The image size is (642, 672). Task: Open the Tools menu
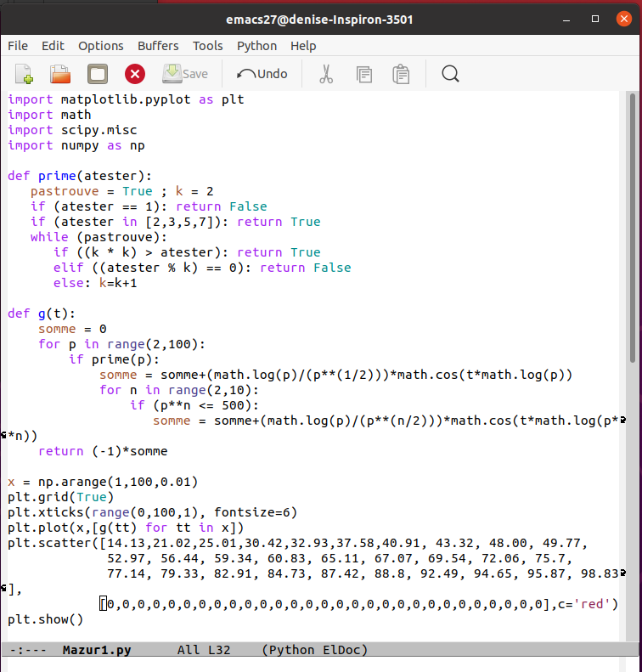(207, 46)
